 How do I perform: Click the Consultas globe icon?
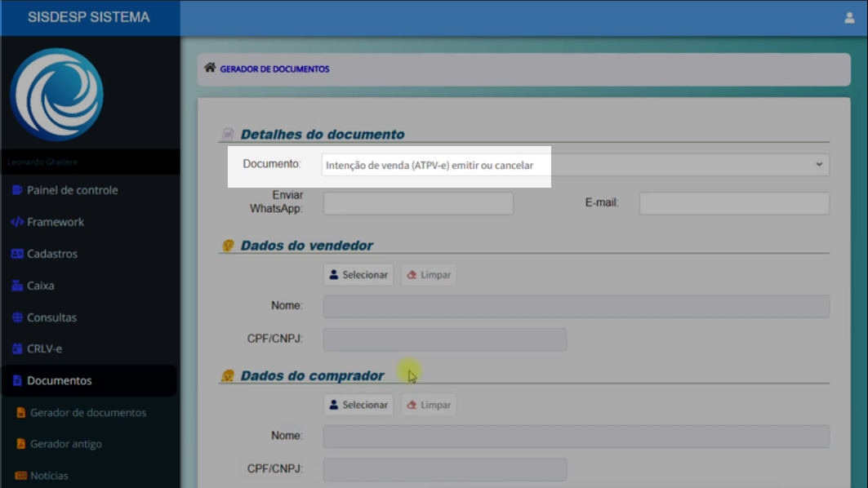pyautogui.click(x=17, y=317)
